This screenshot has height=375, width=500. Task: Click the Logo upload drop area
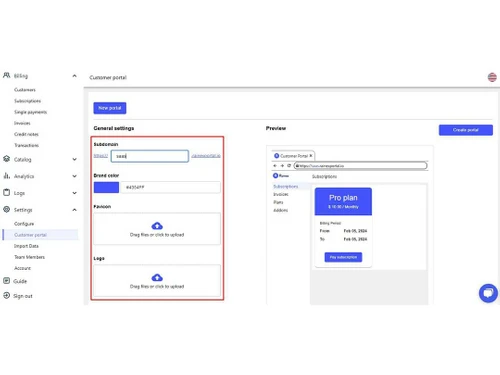[157, 280]
